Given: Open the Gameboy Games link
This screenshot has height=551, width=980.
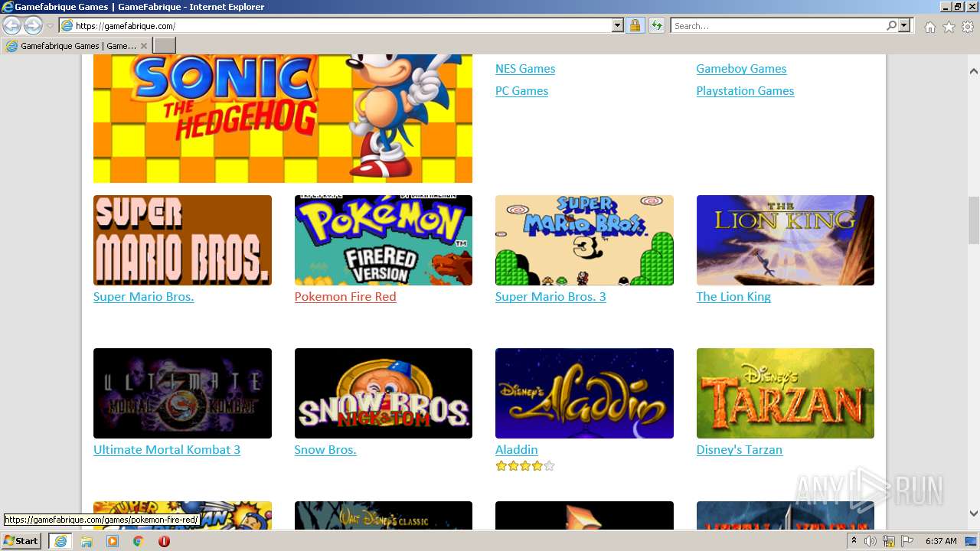Looking at the screenshot, I should pyautogui.click(x=741, y=69).
